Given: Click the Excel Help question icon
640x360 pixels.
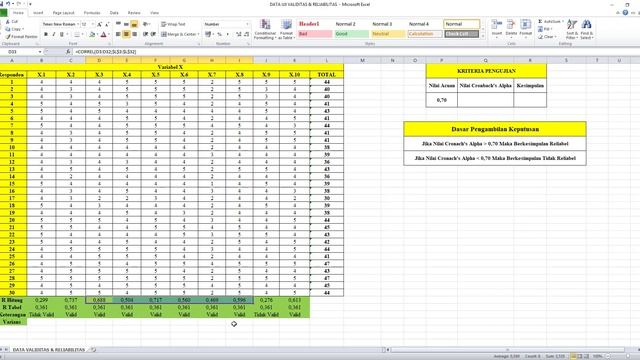Looking at the screenshot, I should [x=625, y=13].
